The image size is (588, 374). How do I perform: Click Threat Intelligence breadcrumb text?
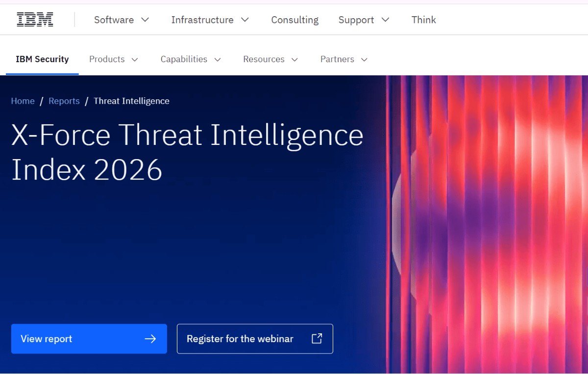tap(131, 101)
